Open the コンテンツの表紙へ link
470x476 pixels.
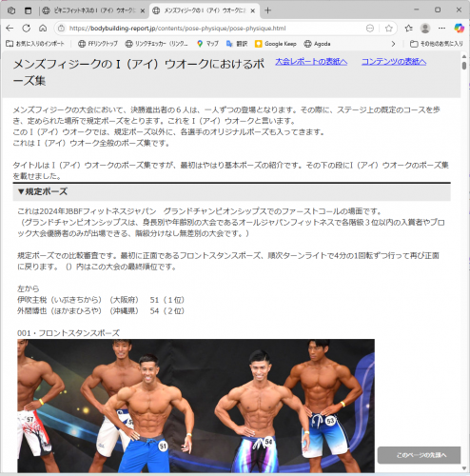tap(394, 61)
